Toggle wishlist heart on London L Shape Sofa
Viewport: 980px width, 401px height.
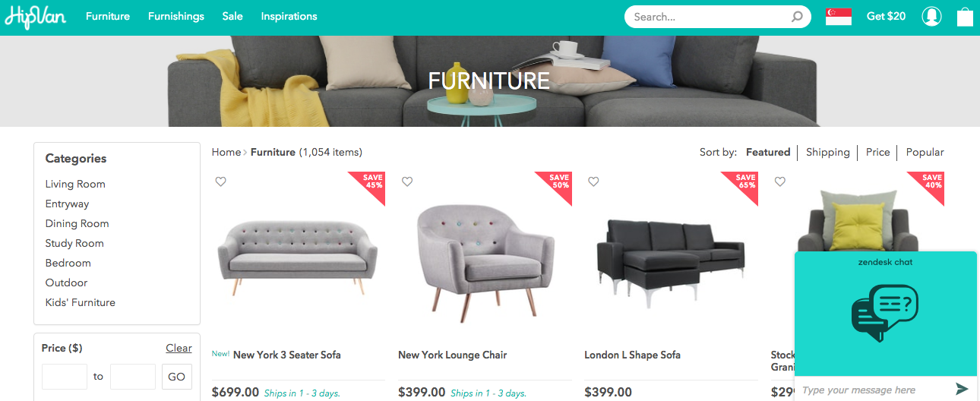pyautogui.click(x=594, y=182)
